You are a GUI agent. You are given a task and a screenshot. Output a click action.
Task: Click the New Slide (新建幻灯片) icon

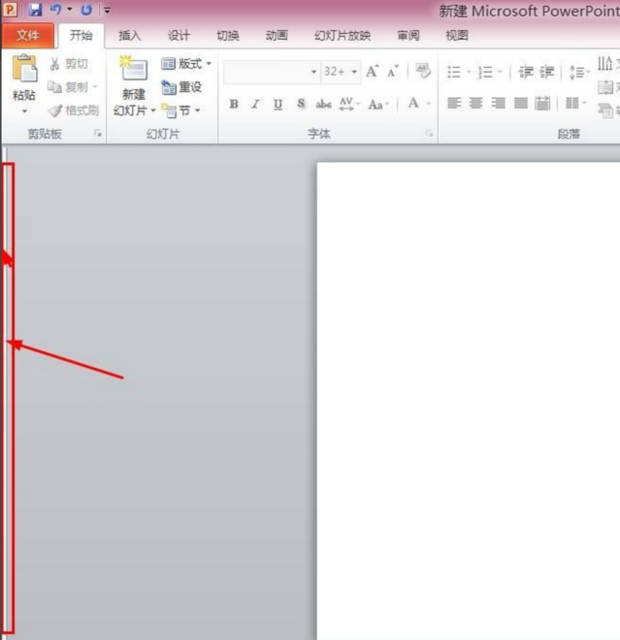pos(132,70)
